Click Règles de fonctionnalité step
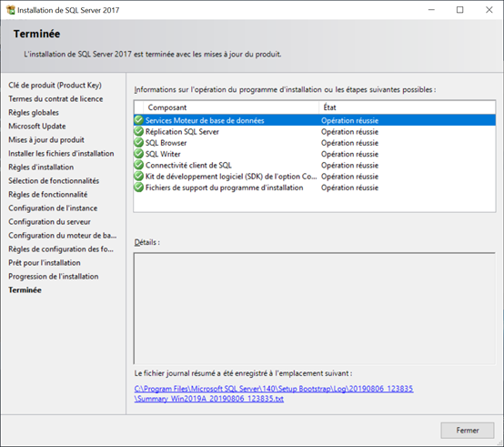Screen dimensions: 504x447 [48, 195]
